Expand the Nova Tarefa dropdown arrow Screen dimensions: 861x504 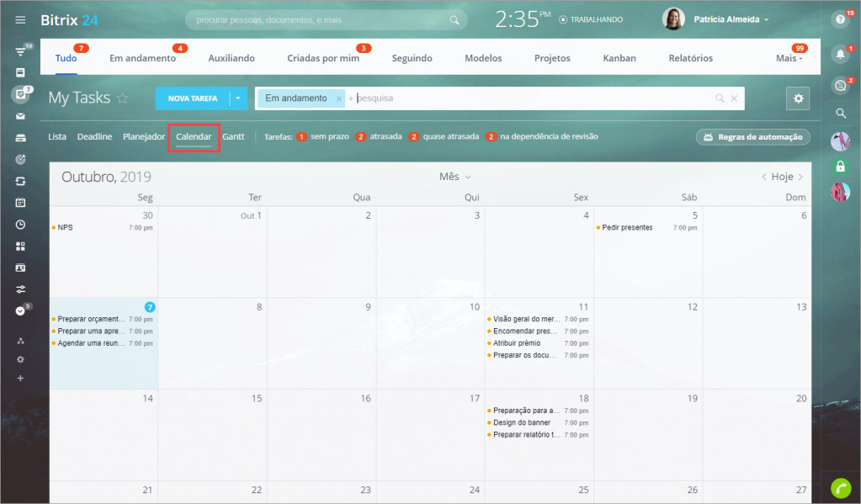(x=238, y=98)
